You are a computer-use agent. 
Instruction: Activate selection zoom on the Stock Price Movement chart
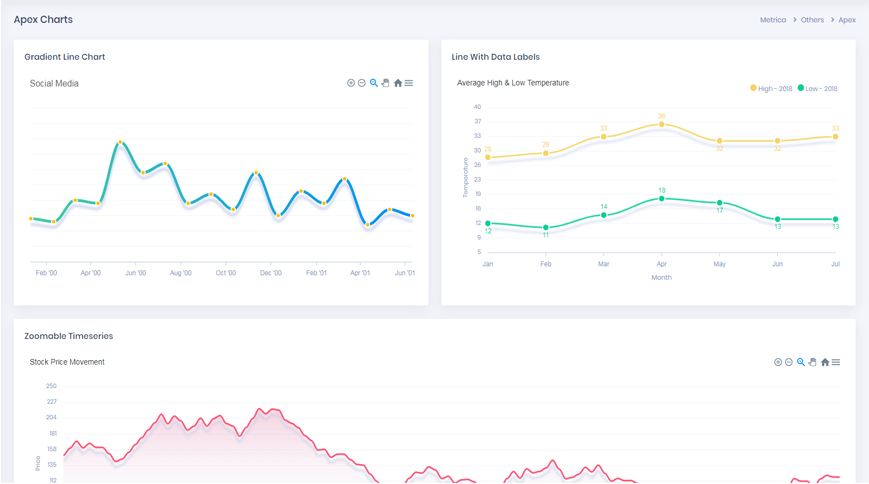(x=801, y=362)
